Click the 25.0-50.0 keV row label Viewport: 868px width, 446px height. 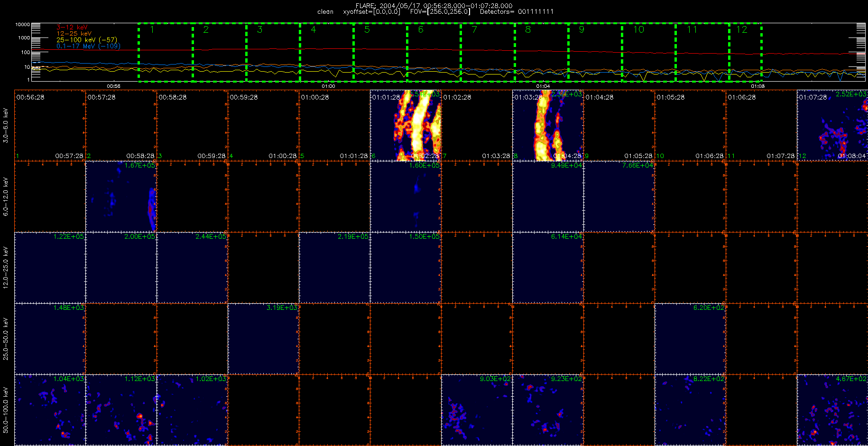(6, 339)
